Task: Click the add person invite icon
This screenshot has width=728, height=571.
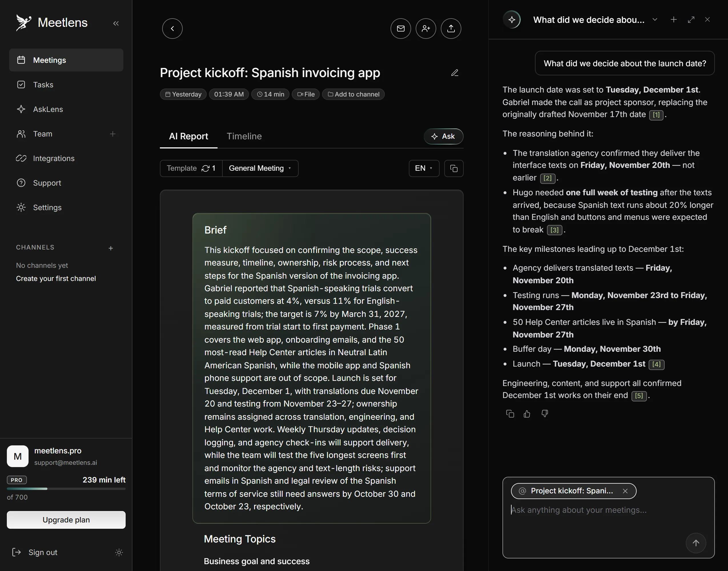Action: [x=426, y=29]
